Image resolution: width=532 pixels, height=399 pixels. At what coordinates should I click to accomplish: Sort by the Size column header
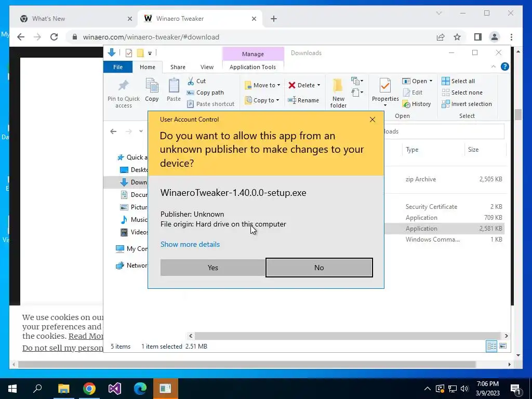485,149
